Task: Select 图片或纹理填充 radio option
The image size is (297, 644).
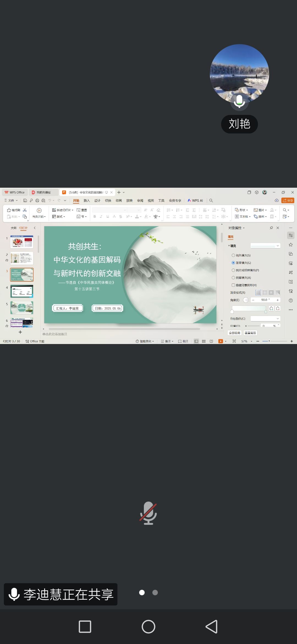Action: pyautogui.click(x=233, y=270)
